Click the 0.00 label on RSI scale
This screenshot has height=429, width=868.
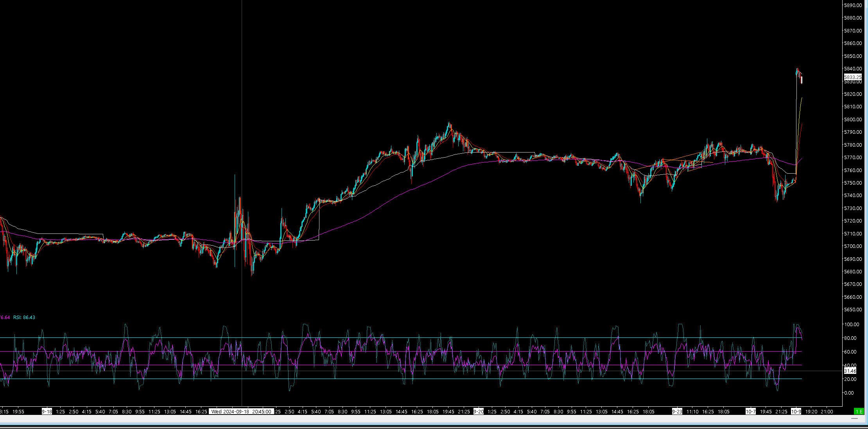[849, 393]
